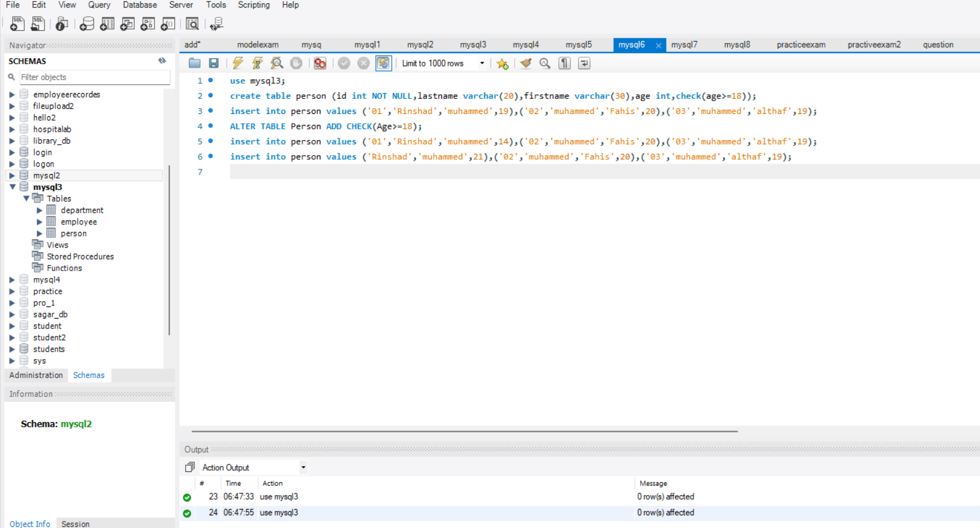Toggle show invisible characters in query editor
The image size is (980, 528).
[565, 63]
